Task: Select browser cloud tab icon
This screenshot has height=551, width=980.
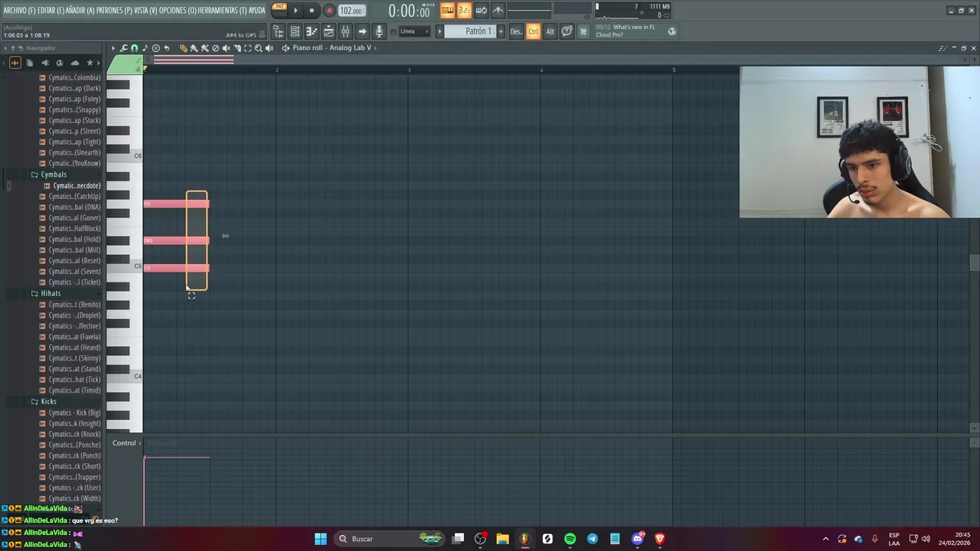Action: [x=75, y=63]
